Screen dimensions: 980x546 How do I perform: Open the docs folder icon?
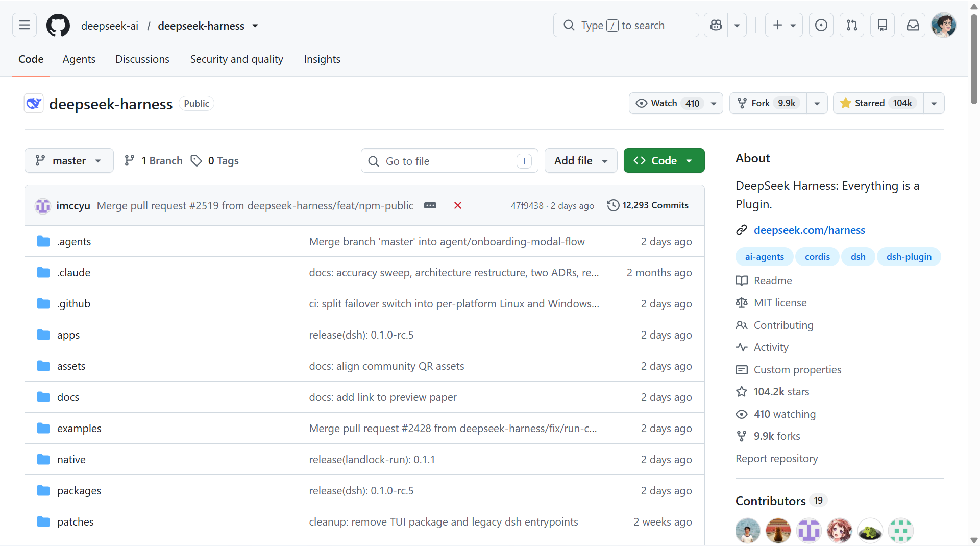pyautogui.click(x=43, y=397)
